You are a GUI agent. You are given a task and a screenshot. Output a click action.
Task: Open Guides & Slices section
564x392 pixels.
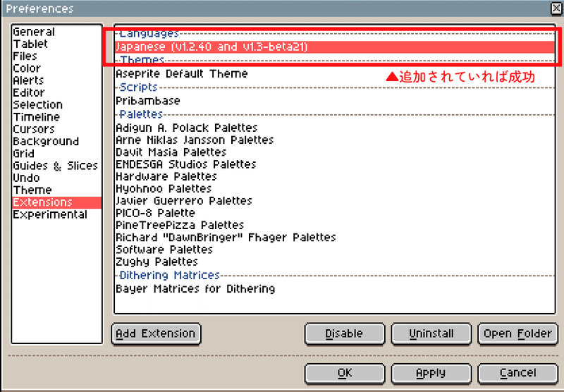tap(57, 166)
